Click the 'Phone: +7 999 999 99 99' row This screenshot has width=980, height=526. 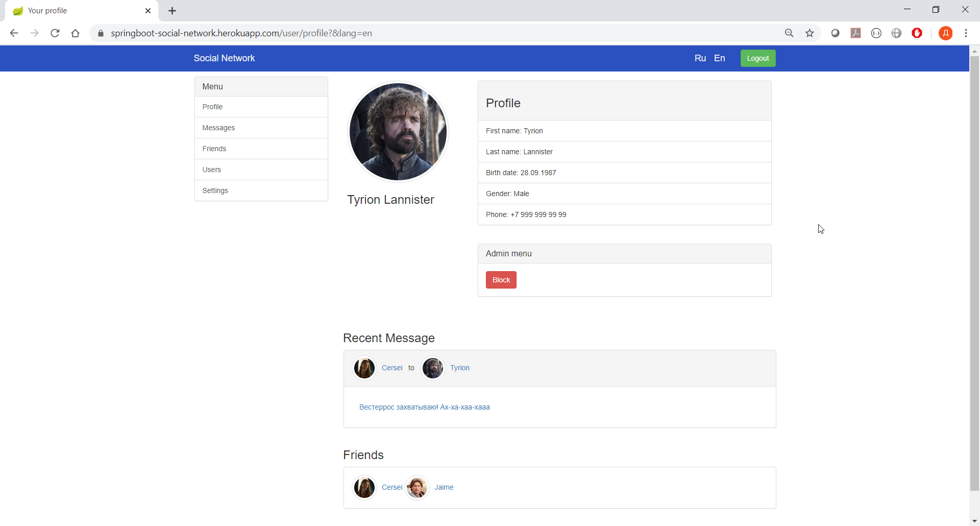click(624, 214)
